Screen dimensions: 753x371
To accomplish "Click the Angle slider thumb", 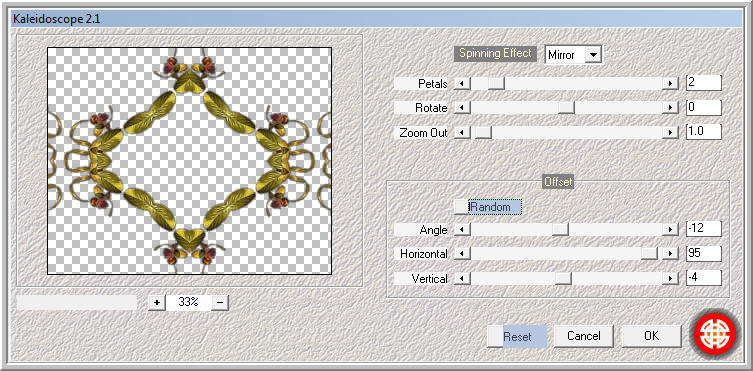I will click(560, 230).
